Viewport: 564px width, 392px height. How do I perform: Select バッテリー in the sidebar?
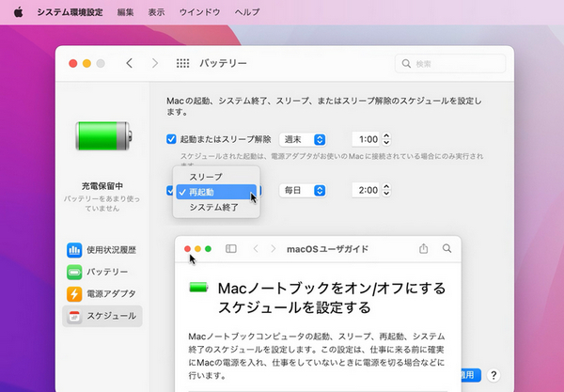tap(102, 272)
